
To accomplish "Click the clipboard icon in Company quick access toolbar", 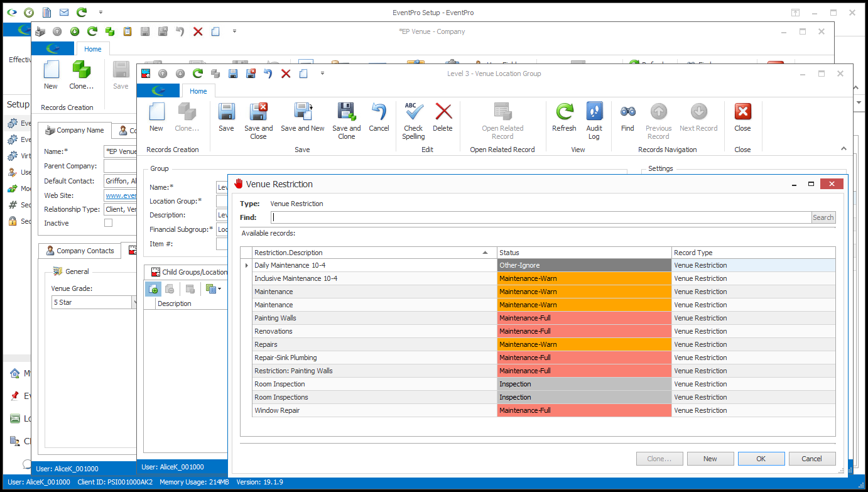I will (x=127, y=31).
